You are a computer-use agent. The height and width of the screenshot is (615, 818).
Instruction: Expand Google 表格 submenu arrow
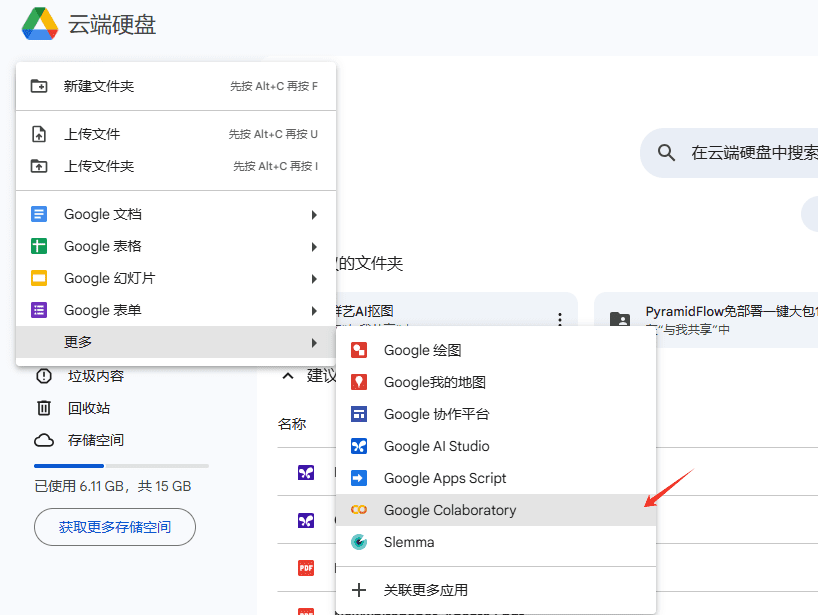[x=314, y=247]
